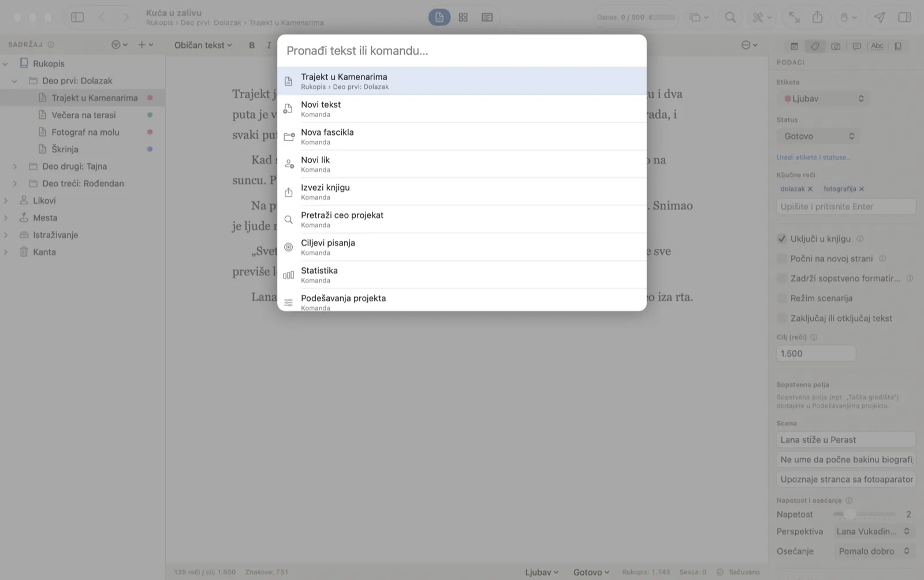Expand the Likovi section
Image resolution: width=924 pixels, height=580 pixels.
[6, 200]
